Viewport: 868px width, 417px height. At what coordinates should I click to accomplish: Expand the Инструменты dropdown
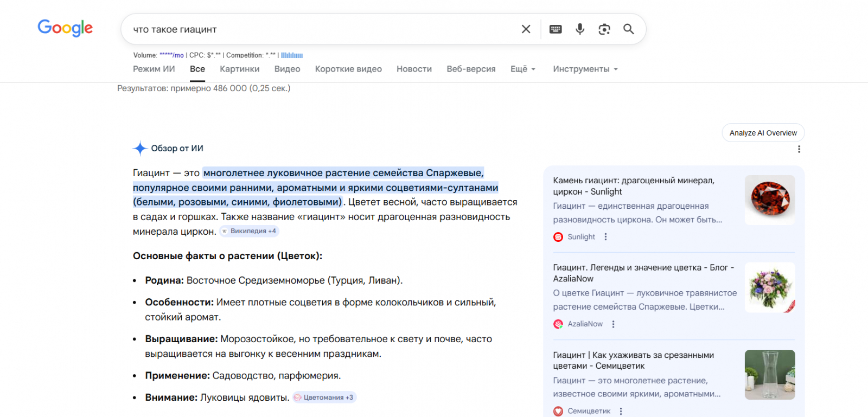coord(585,69)
